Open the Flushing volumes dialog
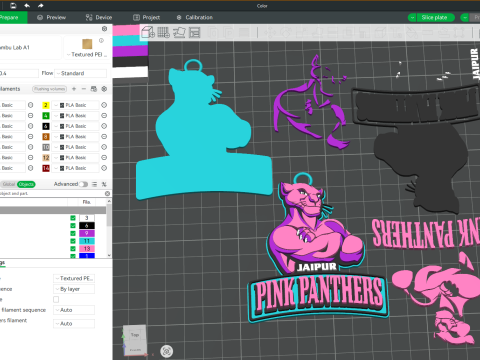This screenshot has height=360, width=480. 50,89
